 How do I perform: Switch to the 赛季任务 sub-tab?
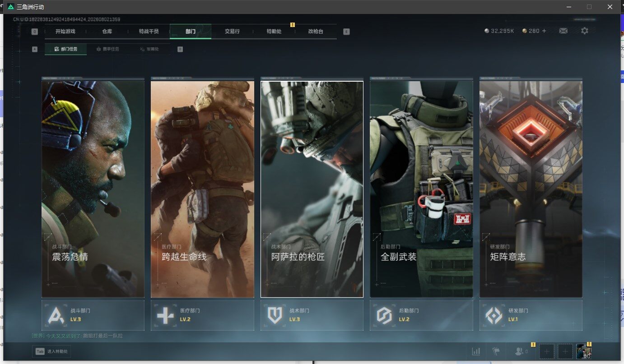pos(108,49)
